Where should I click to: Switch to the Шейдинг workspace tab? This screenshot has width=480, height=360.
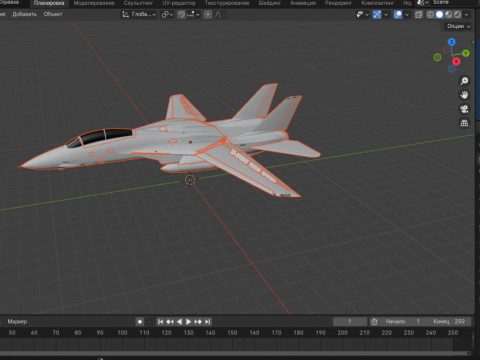(x=270, y=3)
